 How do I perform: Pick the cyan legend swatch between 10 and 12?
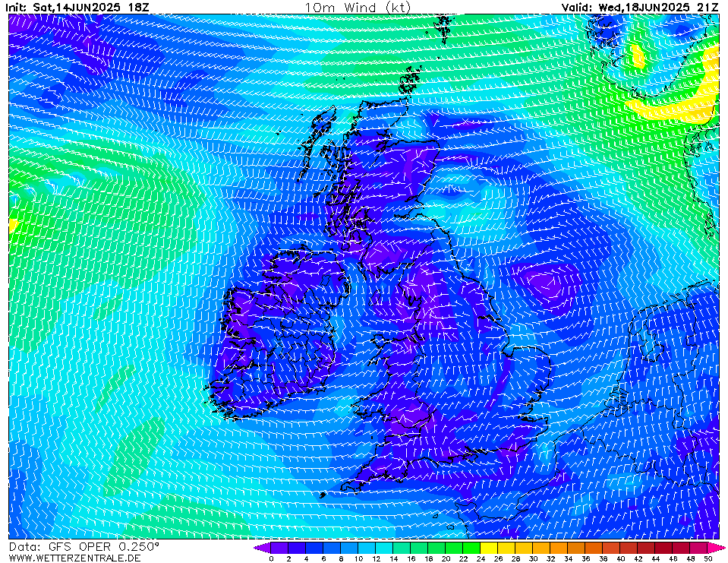pos(367,548)
